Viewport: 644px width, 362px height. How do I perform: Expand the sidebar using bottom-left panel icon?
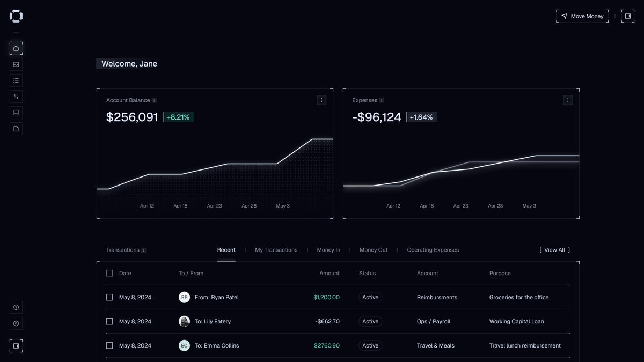(16, 346)
